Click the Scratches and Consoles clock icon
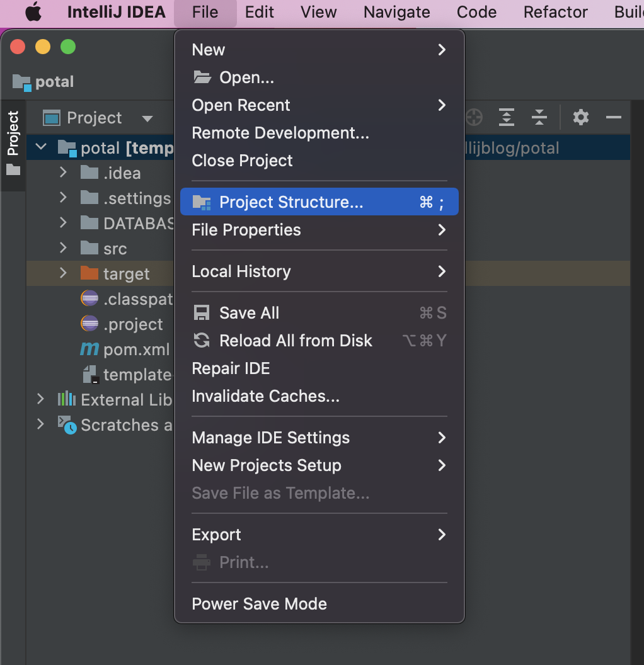Viewport: 644px width, 665px height. tap(67, 425)
